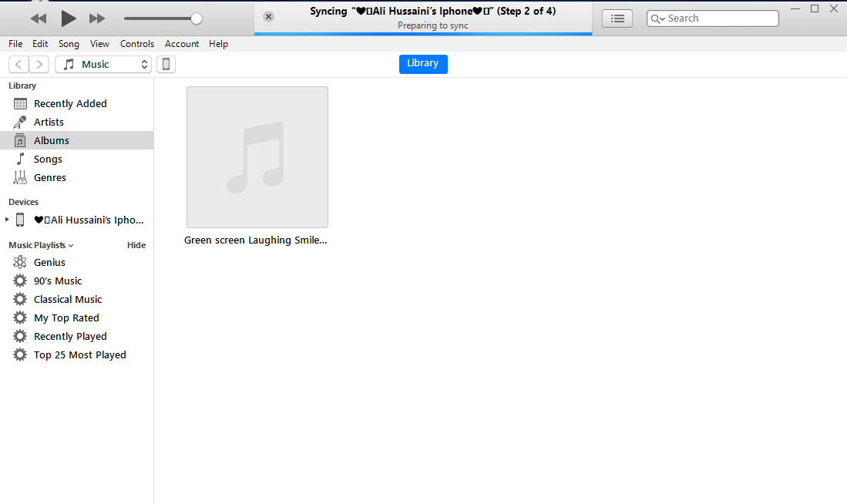The image size is (847, 504).
Task: Expand the Music Playlists chevron
Action: pyautogui.click(x=71, y=246)
